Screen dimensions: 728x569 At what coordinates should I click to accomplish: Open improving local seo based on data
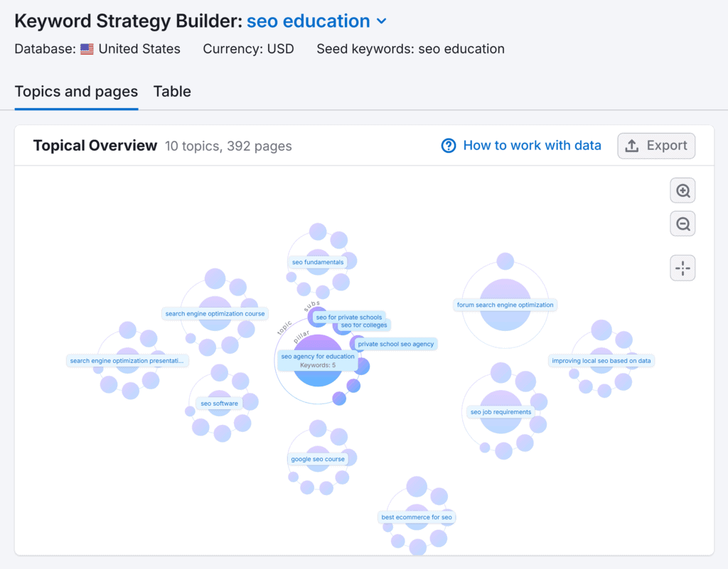tap(602, 360)
